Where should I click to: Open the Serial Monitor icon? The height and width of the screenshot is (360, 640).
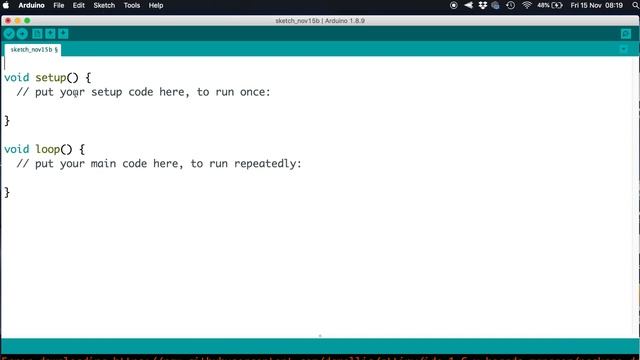point(626,34)
